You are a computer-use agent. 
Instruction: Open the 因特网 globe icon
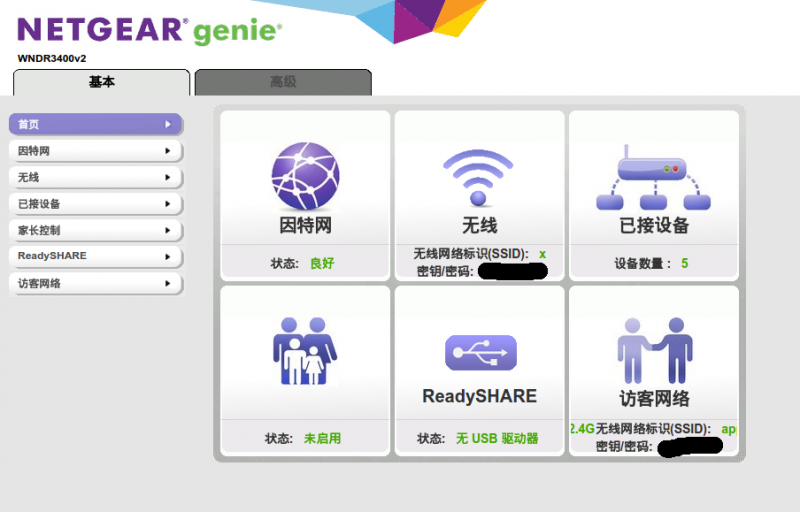coord(305,175)
